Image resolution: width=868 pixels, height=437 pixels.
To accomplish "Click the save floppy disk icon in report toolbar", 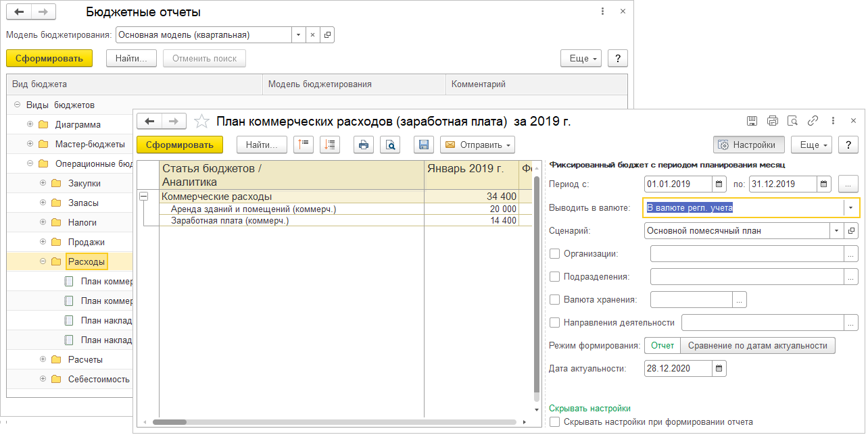I will tap(424, 145).
